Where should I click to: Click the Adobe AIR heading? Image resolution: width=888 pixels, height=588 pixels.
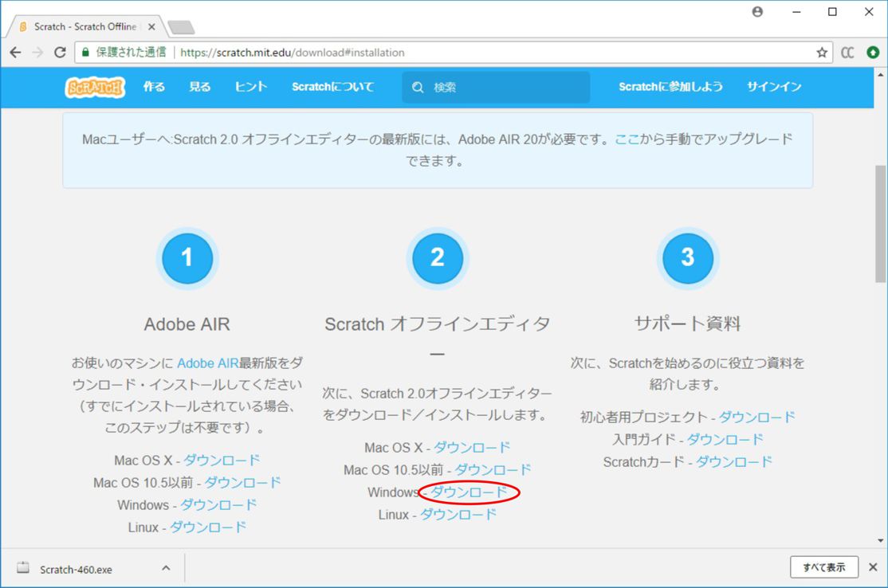click(x=187, y=324)
